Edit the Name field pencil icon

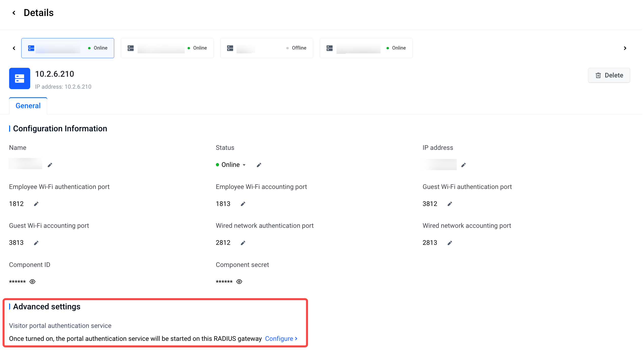50,165
